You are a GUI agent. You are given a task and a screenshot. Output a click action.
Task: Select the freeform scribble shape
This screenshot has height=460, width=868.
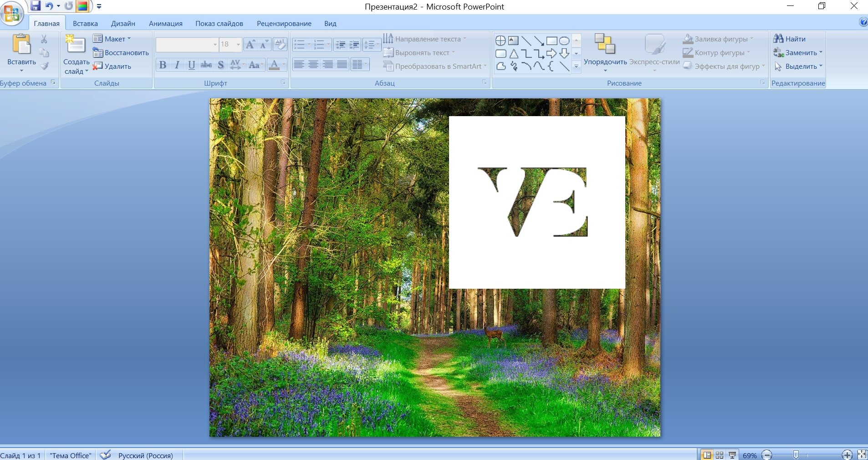pyautogui.click(x=513, y=66)
